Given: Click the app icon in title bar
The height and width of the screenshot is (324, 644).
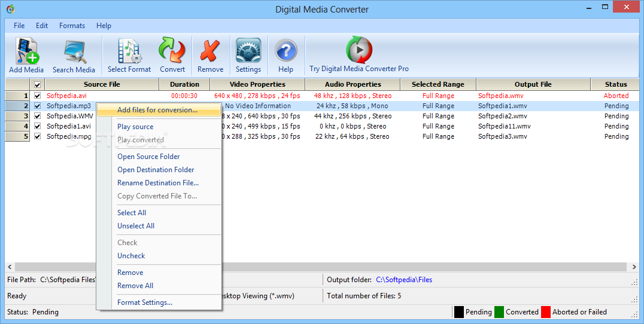Looking at the screenshot, I should [10, 9].
